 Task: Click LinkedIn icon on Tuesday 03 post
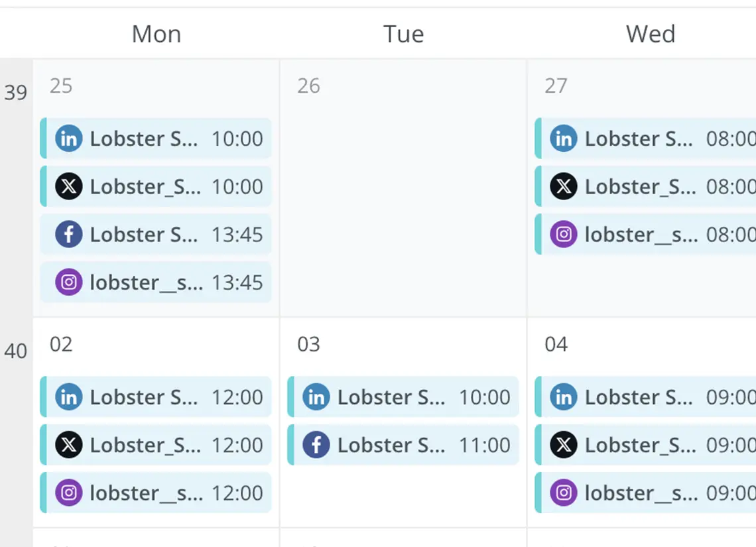316,397
